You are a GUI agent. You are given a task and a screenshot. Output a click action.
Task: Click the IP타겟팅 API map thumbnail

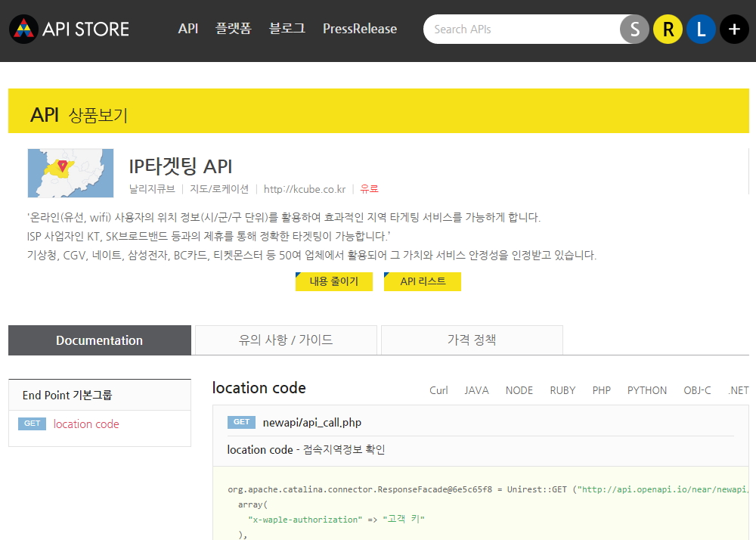70,173
